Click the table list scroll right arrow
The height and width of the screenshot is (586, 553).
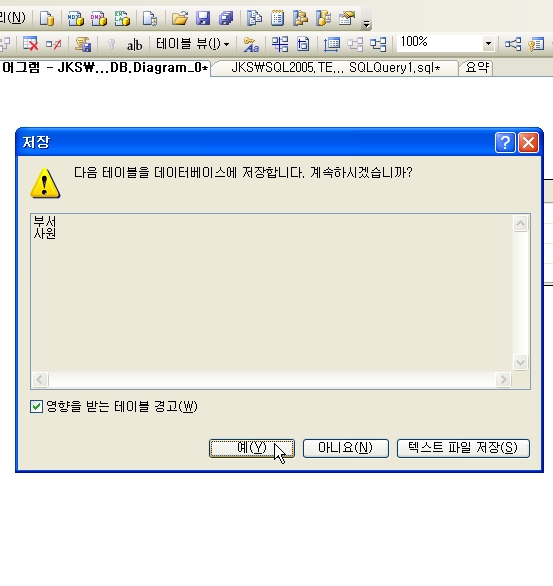tap(503, 379)
